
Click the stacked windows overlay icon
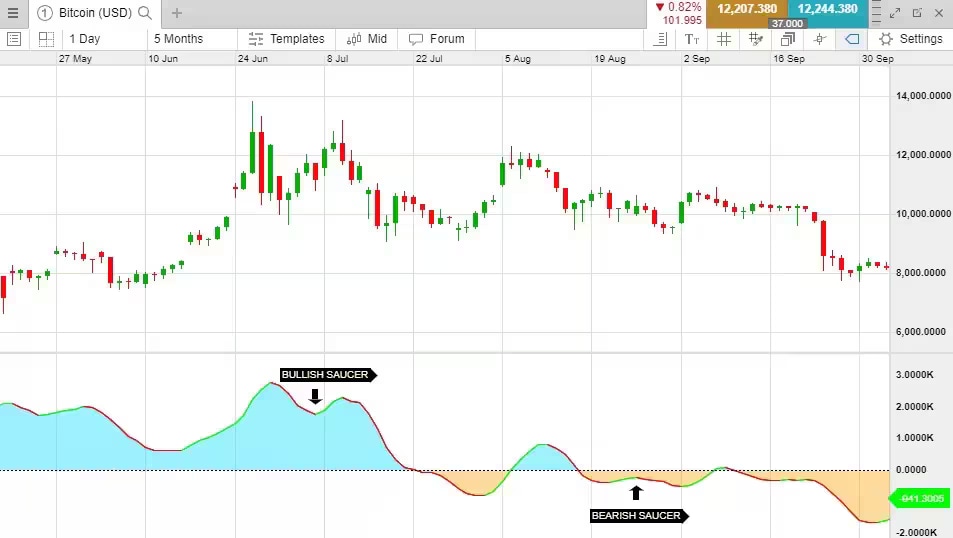click(788, 39)
